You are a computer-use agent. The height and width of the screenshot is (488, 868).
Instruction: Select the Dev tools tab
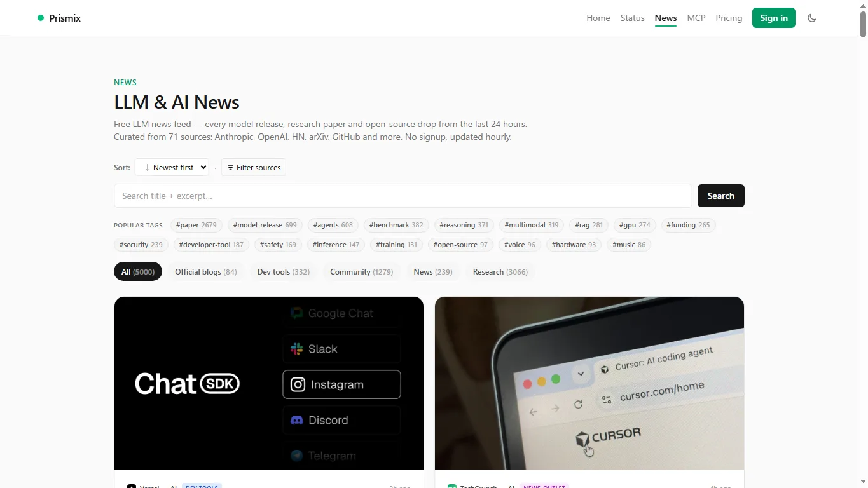[284, 271]
